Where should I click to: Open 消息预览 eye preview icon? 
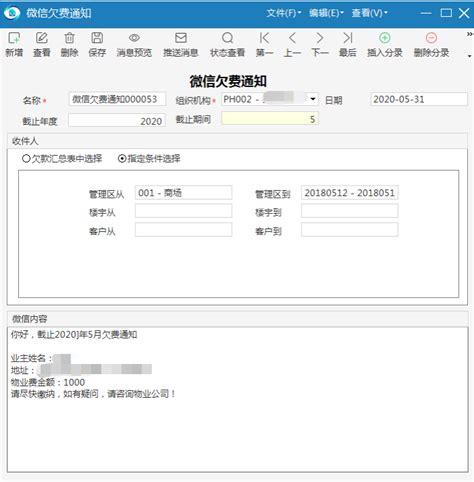pyautogui.click(x=134, y=38)
